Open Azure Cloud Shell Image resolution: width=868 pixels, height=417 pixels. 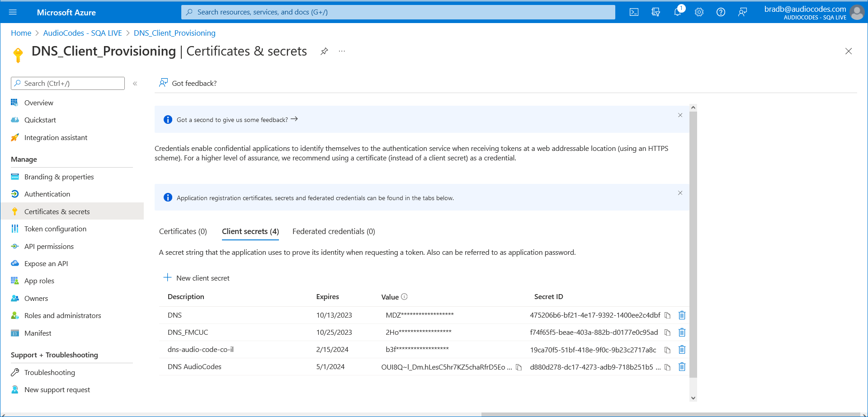(634, 12)
